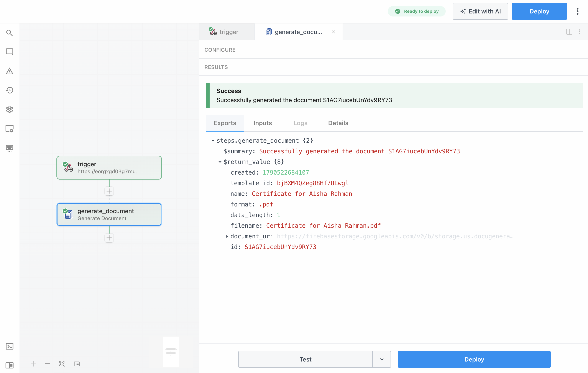Click the template_id value bjBXM4QZeg88Hf7ULwgl
This screenshot has width=588, height=373.
(313, 183)
